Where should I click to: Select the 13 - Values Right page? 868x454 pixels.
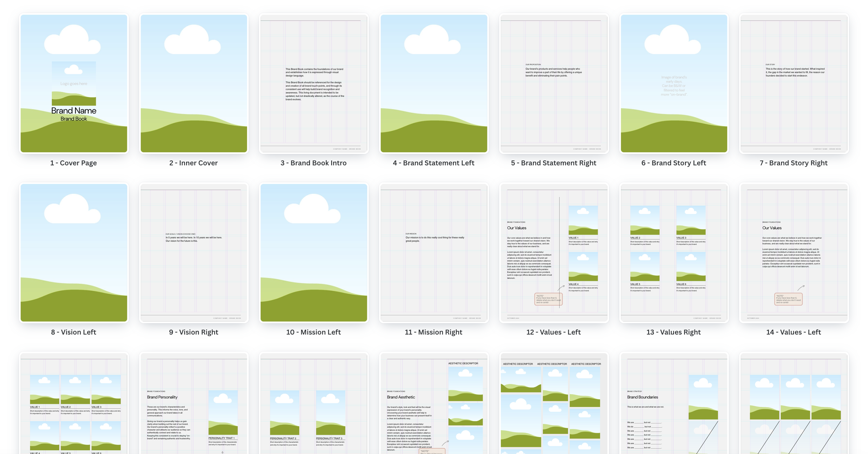[x=674, y=252]
